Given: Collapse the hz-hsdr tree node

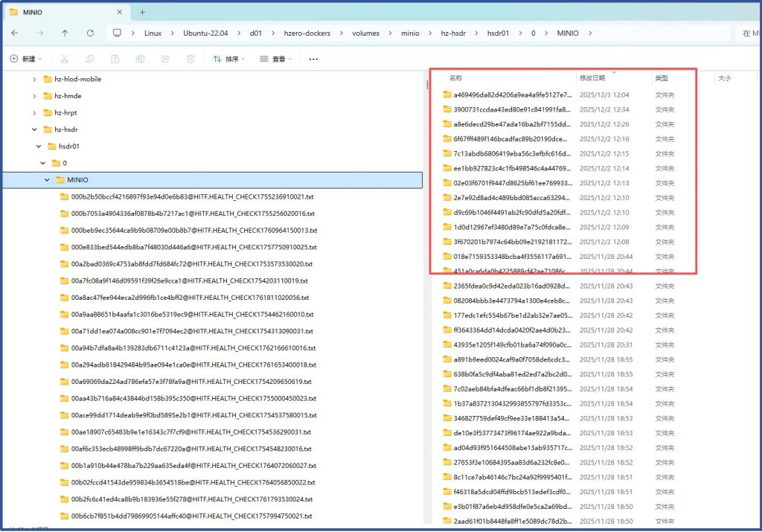Looking at the screenshot, I should click(34, 129).
